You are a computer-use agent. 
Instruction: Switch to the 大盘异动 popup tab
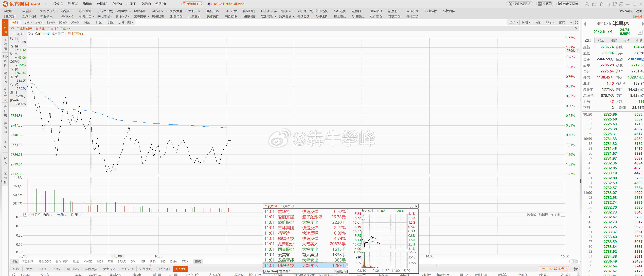pyautogui.click(x=288, y=206)
